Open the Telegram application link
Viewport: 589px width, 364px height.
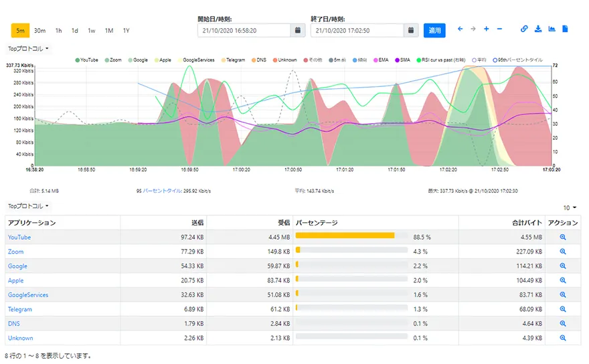[x=20, y=309]
